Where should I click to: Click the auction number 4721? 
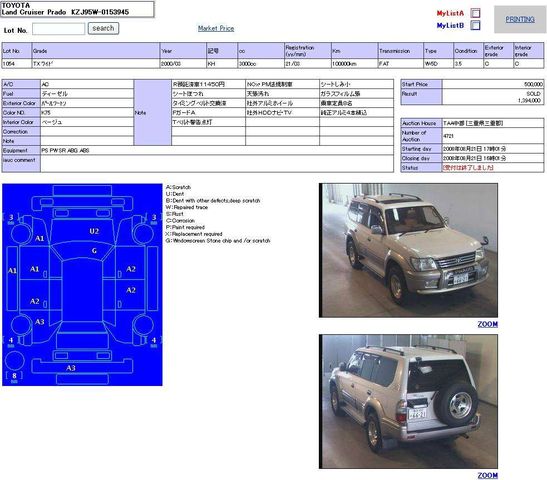448,136
